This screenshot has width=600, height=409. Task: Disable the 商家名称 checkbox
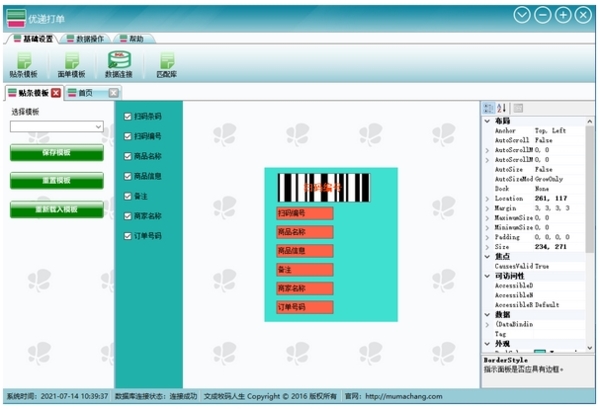pyautogui.click(x=128, y=216)
